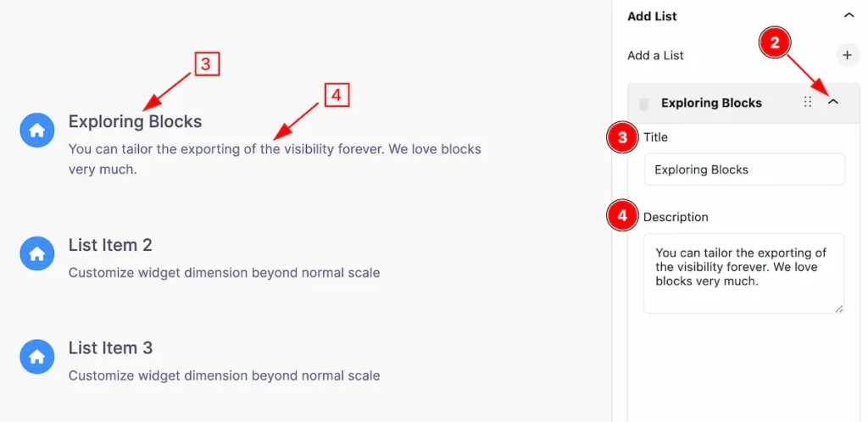Click the drag handle dots on Exploring Blocks
This screenshot has width=868, height=422.
tap(808, 102)
